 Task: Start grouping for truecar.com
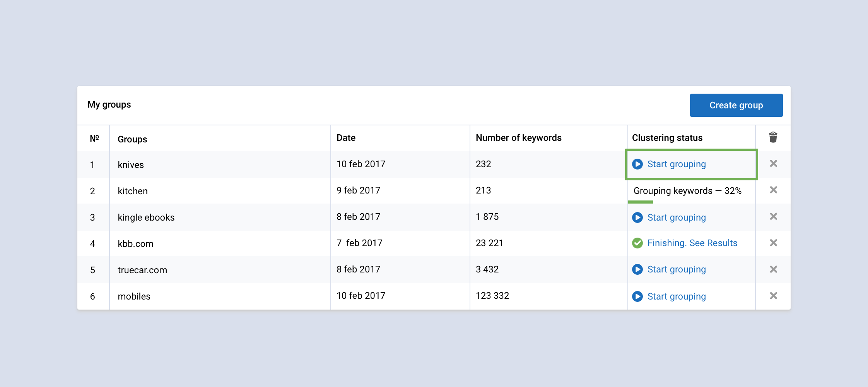677,269
